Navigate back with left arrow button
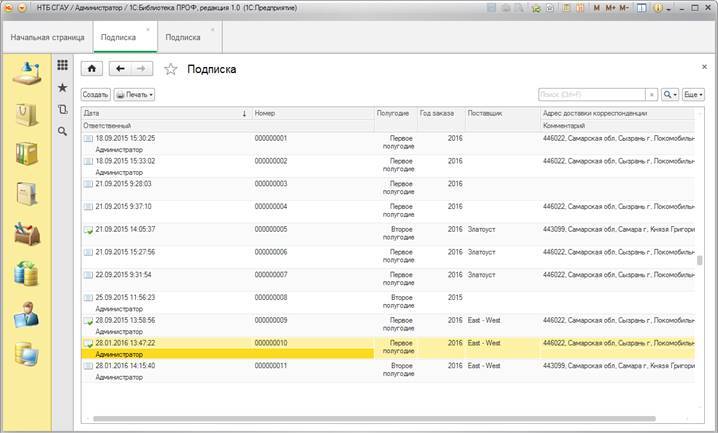Viewport: 718px width, 433px height. point(121,69)
